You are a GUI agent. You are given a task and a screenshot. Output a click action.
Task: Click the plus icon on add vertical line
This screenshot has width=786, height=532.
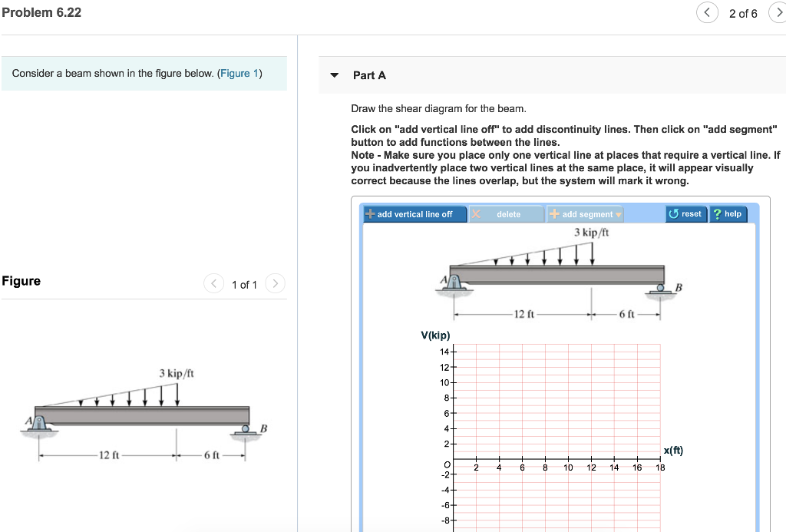(x=370, y=213)
